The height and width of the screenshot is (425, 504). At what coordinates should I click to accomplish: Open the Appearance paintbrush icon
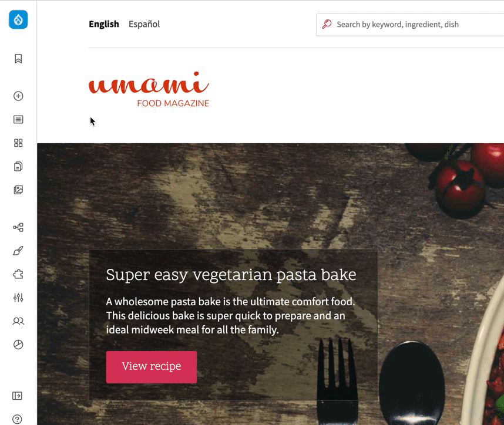click(18, 251)
